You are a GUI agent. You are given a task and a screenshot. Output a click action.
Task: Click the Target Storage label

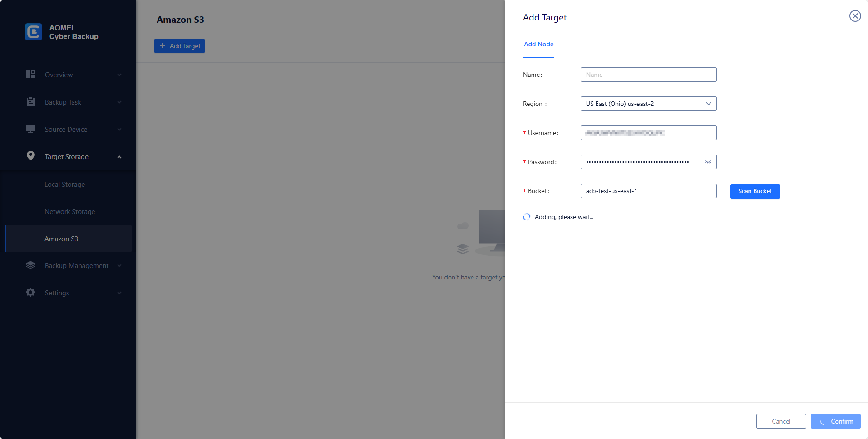(x=66, y=157)
